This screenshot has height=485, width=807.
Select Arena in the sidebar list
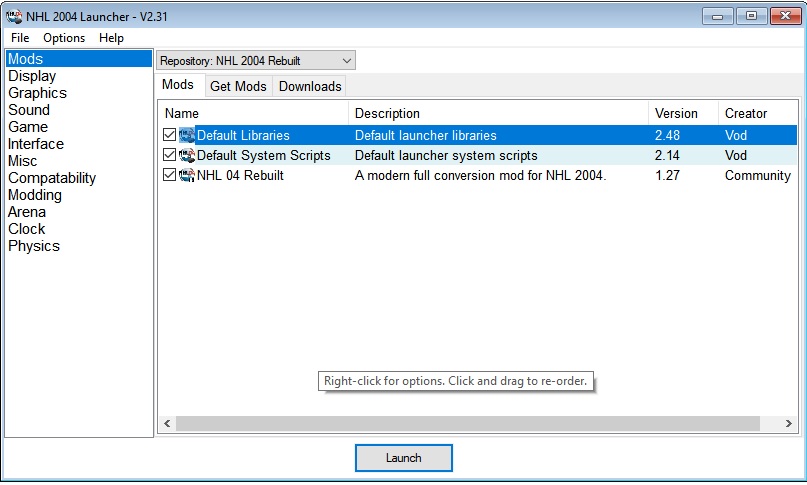[79, 212]
